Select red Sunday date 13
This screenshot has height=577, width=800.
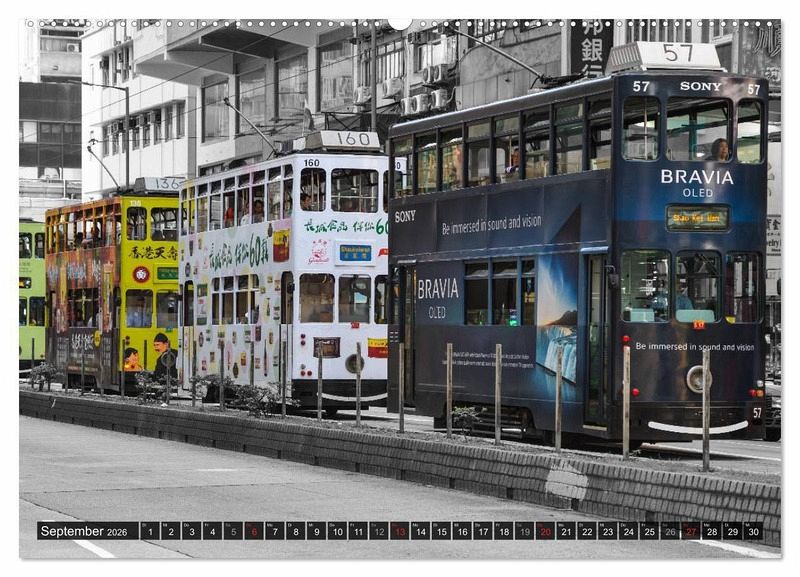(x=399, y=531)
